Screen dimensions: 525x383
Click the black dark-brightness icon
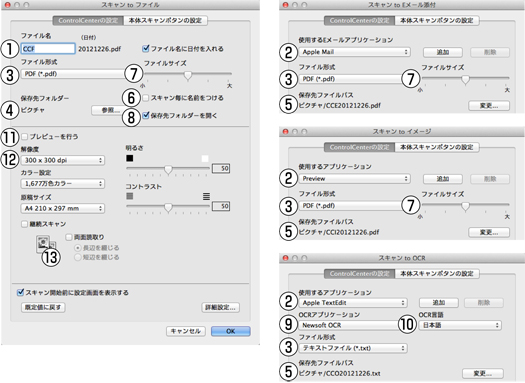130,158
